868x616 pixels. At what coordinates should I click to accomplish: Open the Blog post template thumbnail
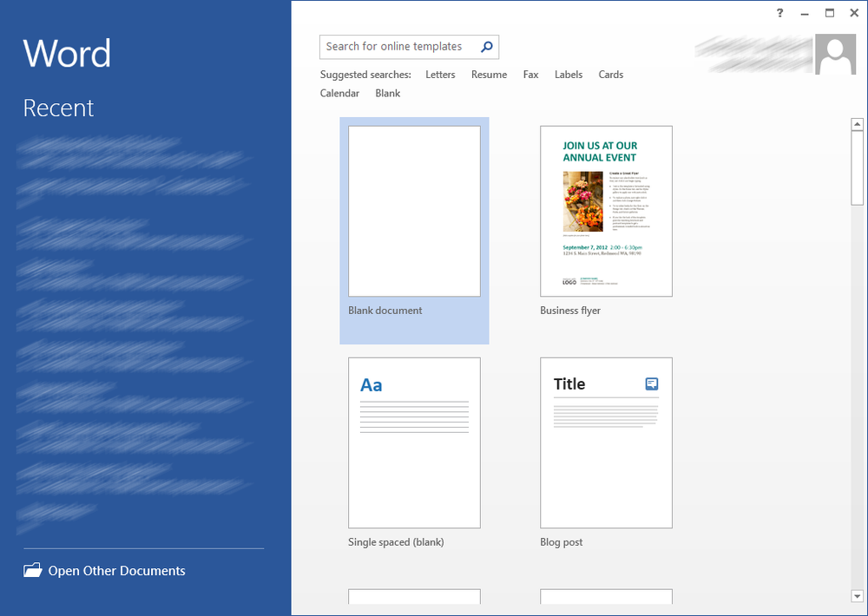point(606,442)
